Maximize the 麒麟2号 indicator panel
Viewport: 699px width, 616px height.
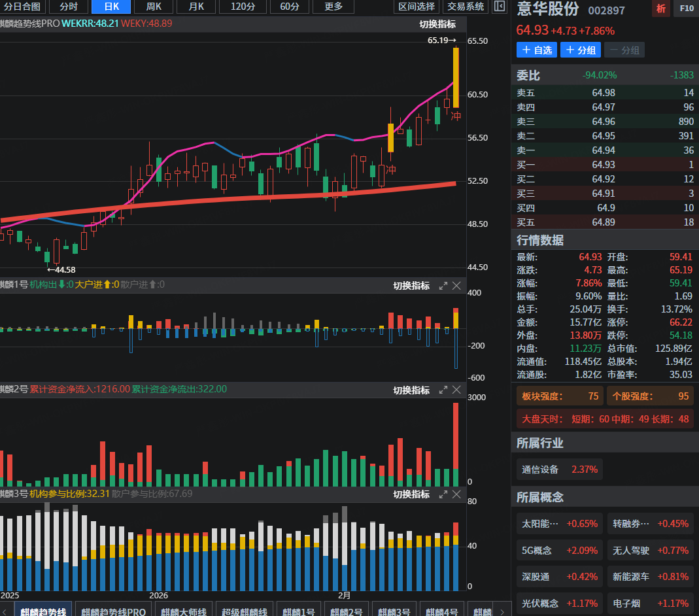[443, 390]
